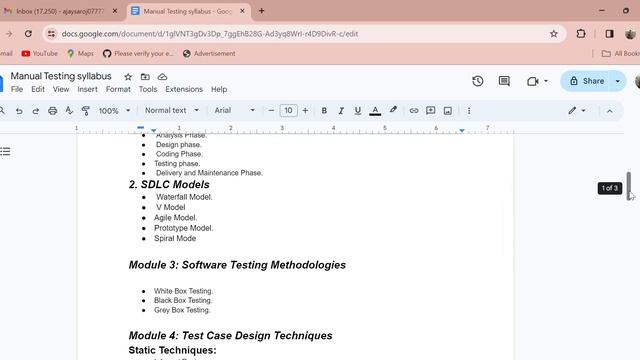Open the YouTube bookmark

point(40,53)
